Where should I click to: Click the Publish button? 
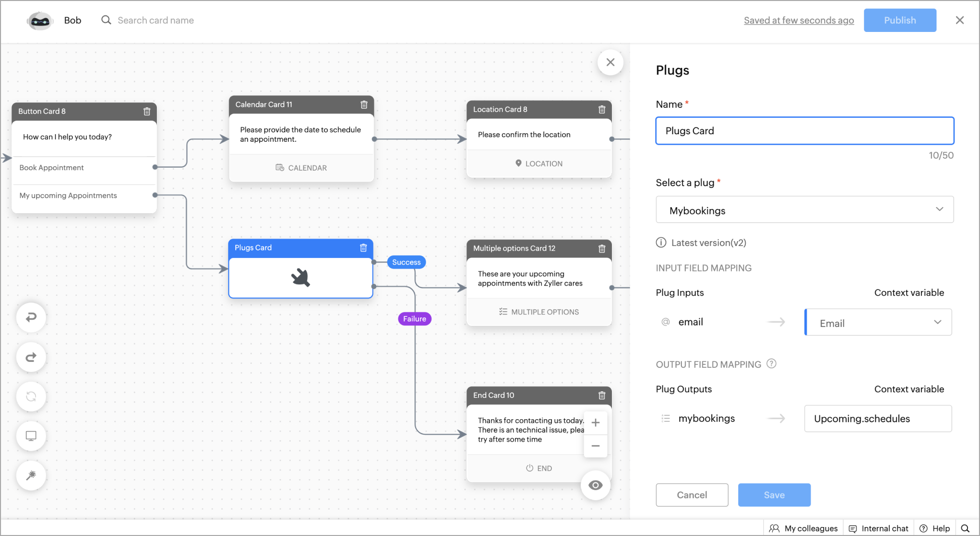(x=900, y=20)
